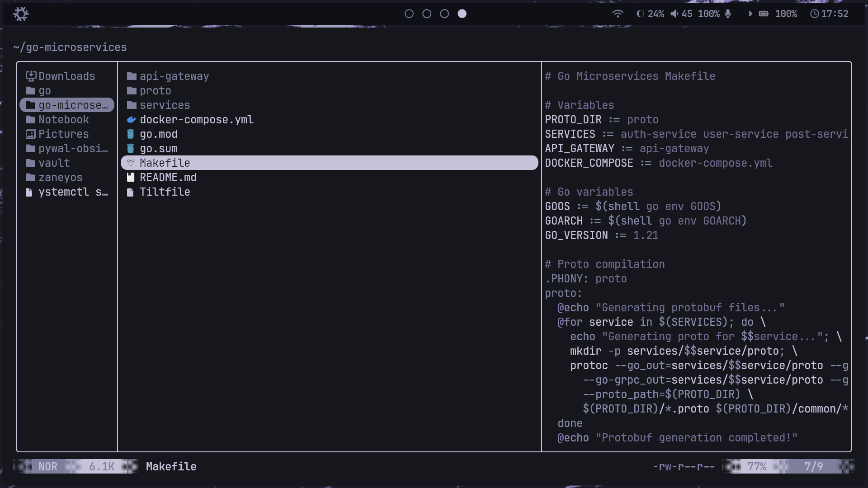
Task: Click the 24% brightness value
Action: point(656,14)
